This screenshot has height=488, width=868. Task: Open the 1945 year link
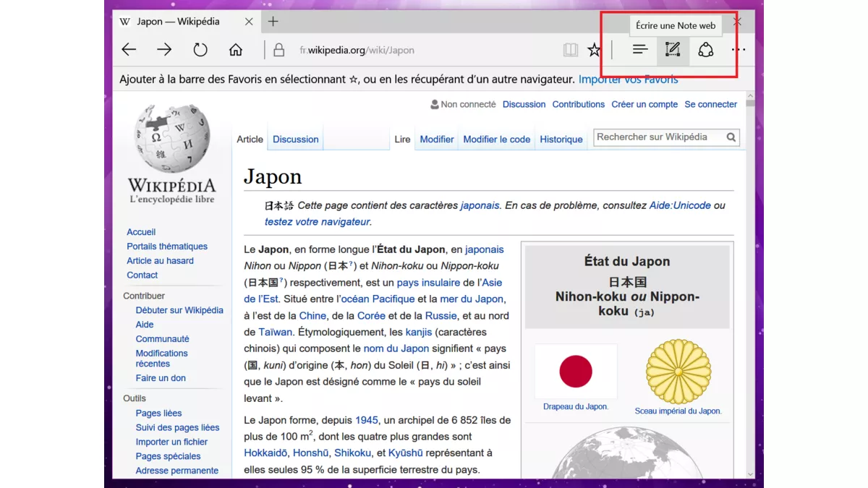367,420
